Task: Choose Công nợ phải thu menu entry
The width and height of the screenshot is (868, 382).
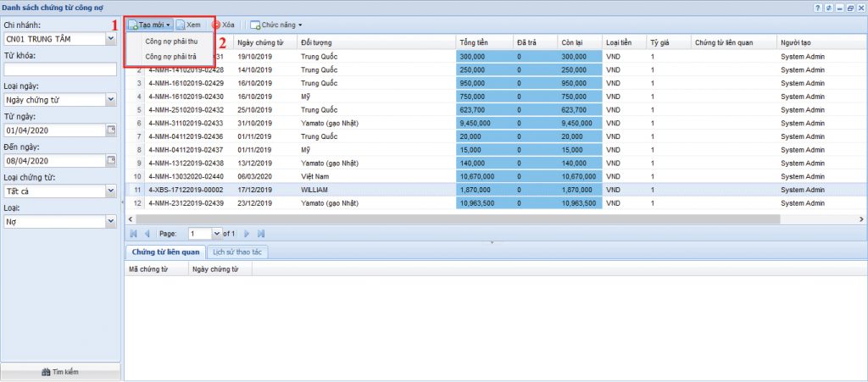Action: point(170,42)
